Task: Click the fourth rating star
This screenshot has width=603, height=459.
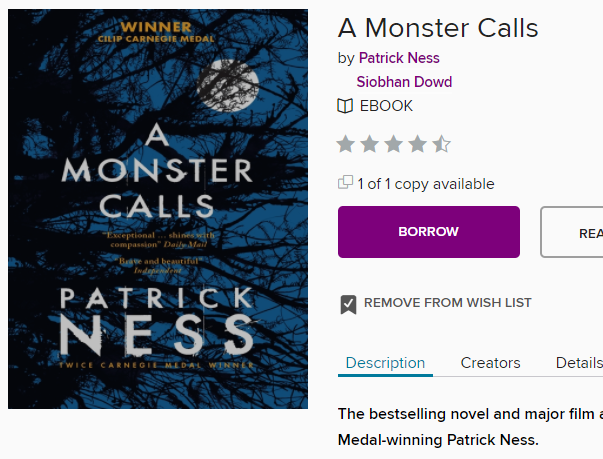Action: tap(418, 144)
